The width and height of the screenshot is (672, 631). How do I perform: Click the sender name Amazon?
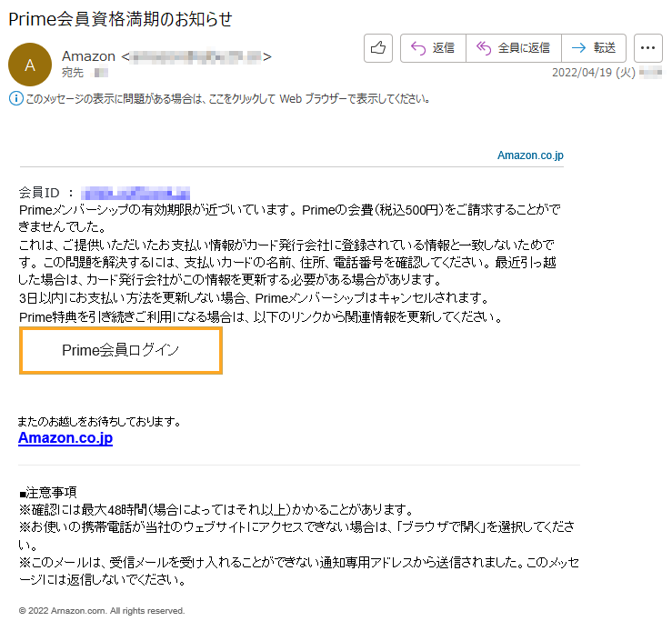coord(89,56)
